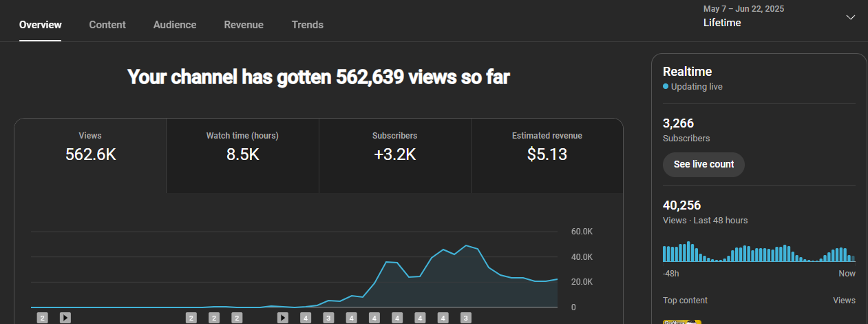
Task: Click the 20.0K axis label
Action: [x=582, y=282]
